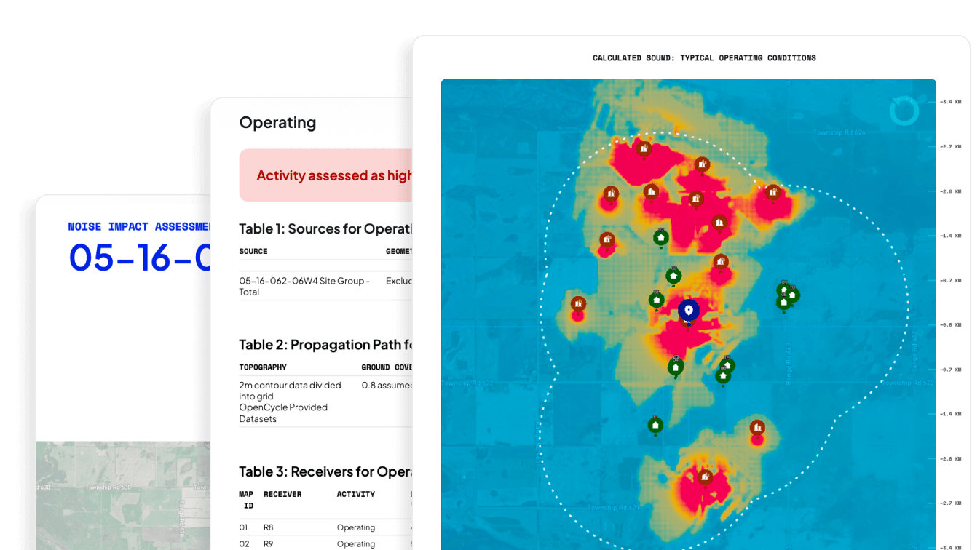Click '05-16-062-06W4 Site Group - Total' source row
Screen dimensions: 980x550
[304, 286]
